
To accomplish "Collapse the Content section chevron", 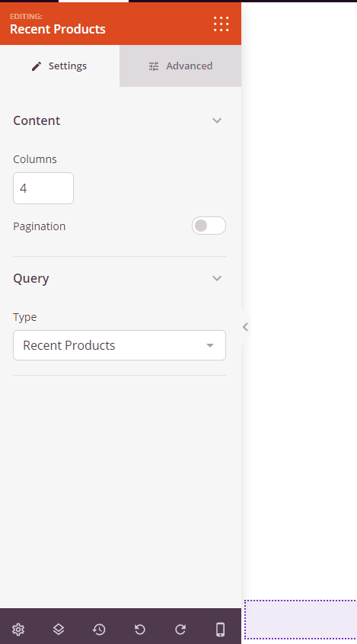I will pyautogui.click(x=217, y=120).
